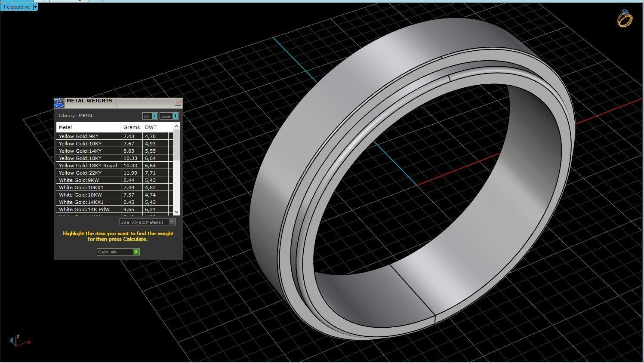Select the White Gold:14KX1 entry
Viewport: 644px width, 363px height.
(x=114, y=202)
